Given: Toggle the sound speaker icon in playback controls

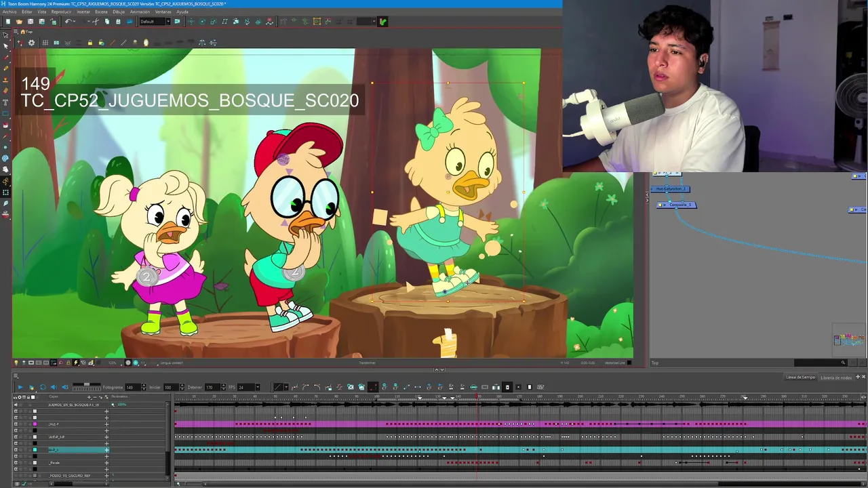Looking at the screenshot, I should point(54,387).
